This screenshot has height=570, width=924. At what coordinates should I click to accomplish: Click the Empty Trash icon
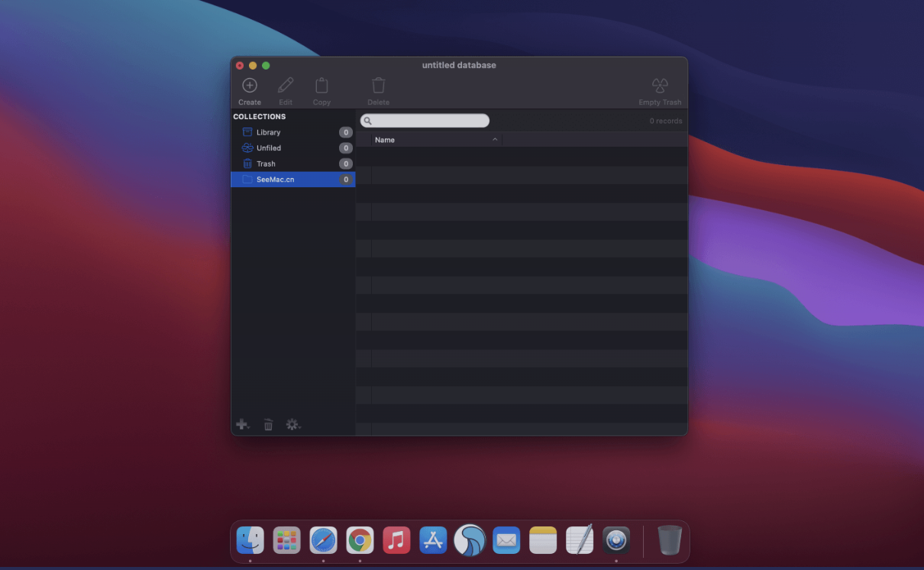pyautogui.click(x=659, y=86)
